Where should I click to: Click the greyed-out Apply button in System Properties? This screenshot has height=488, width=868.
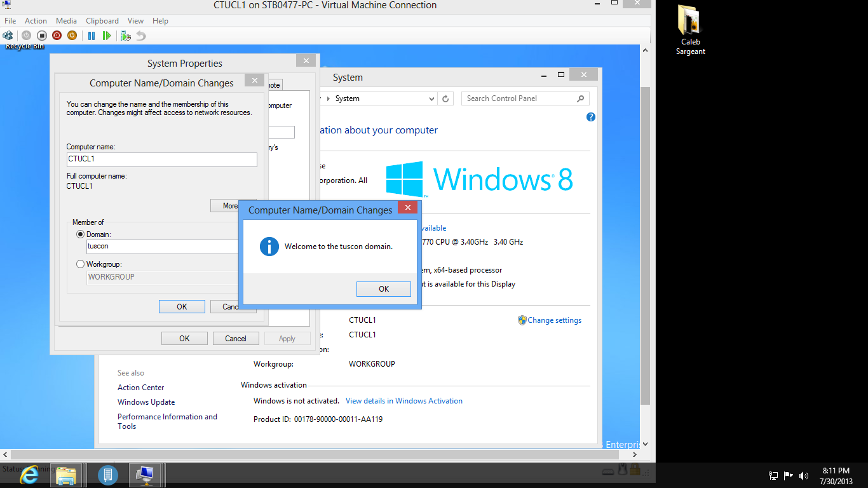coord(287,339)
